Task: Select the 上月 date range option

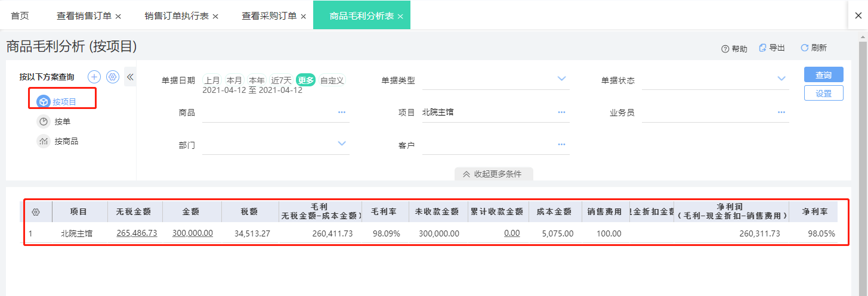Action: pos(212,80)
